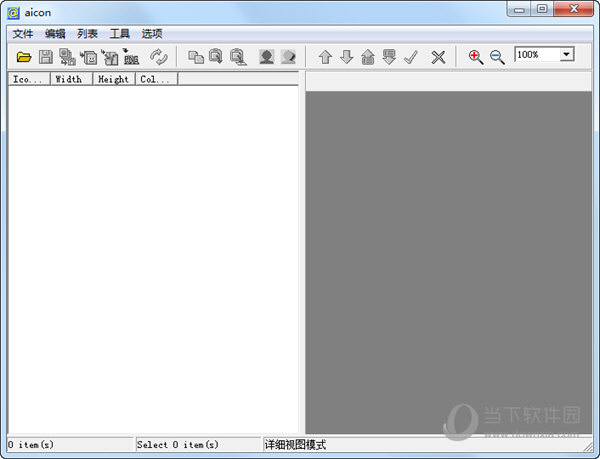Minimize the aicon window
The width and height of the screenshot is (600, 459).
pyautogui.click(x=519, y=9)
